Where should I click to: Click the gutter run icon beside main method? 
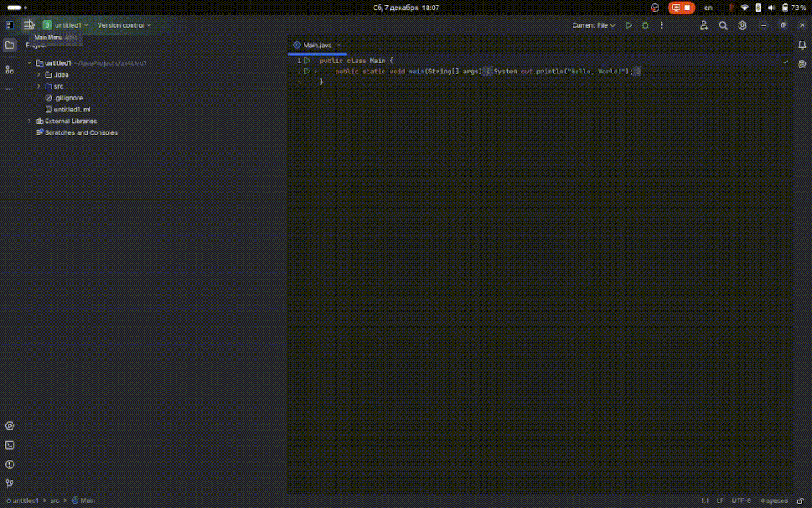tap(306, 71)
